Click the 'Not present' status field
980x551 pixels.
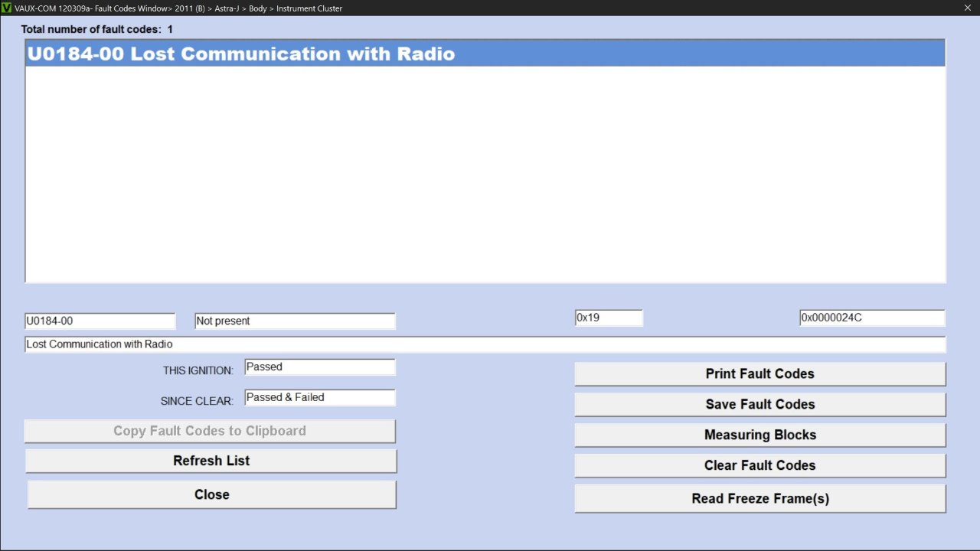(x=295, y=321)
